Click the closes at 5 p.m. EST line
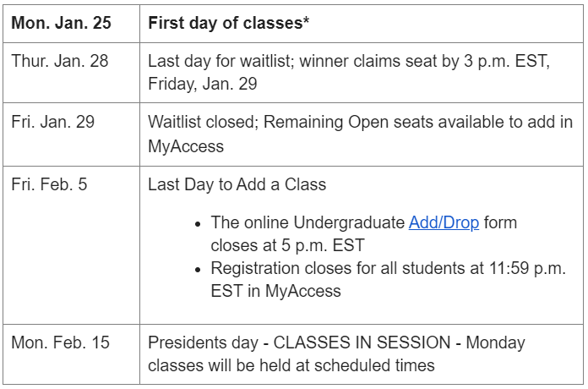The height and width of the screenshot is (389, 588). pyautogui.click(x=287, y=245)
